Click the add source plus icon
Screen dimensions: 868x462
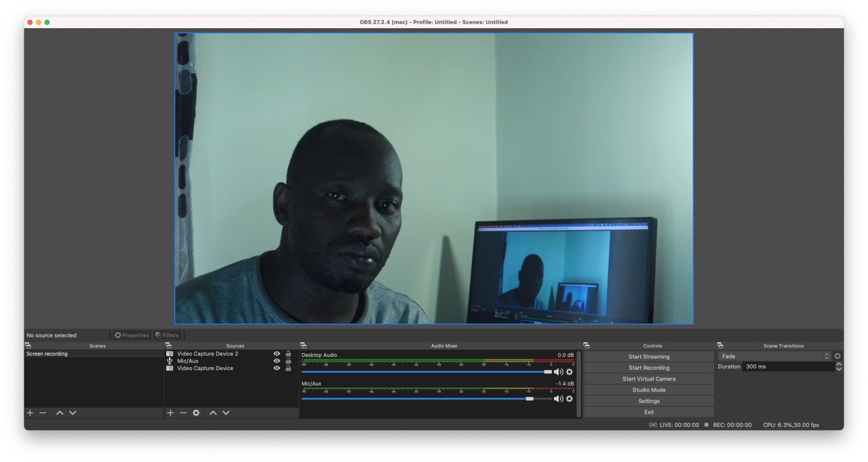tap(170, 413)
